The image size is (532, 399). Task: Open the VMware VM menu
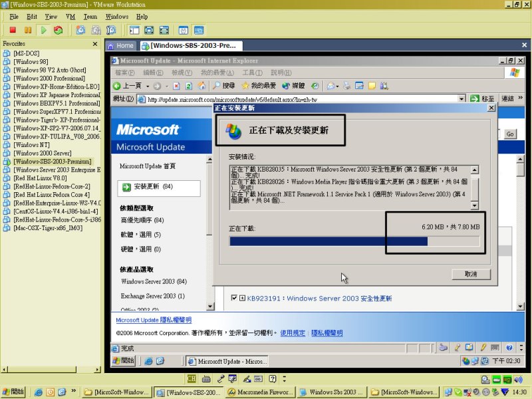tap(70, 17)
